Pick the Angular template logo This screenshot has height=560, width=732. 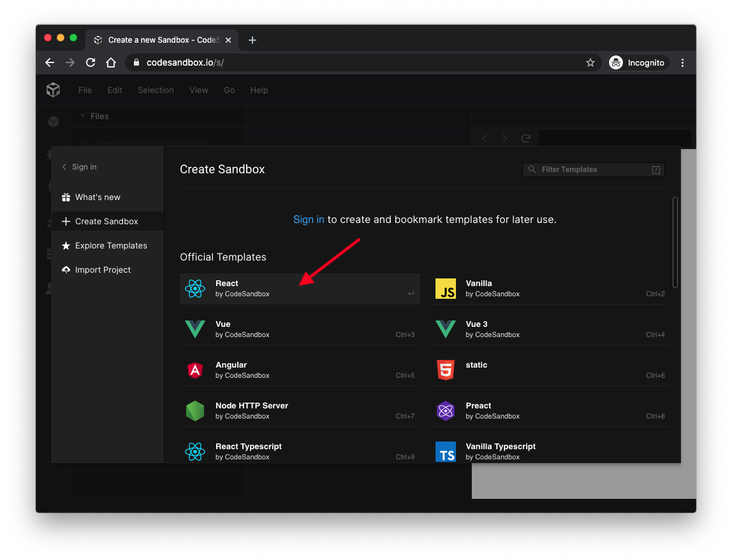click(x=194, y=370)
